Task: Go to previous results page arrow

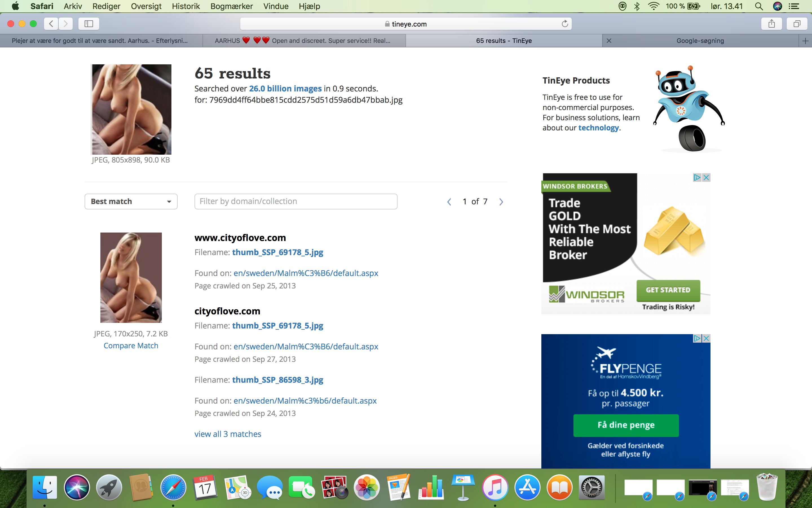Action: [x=449, y=202]
